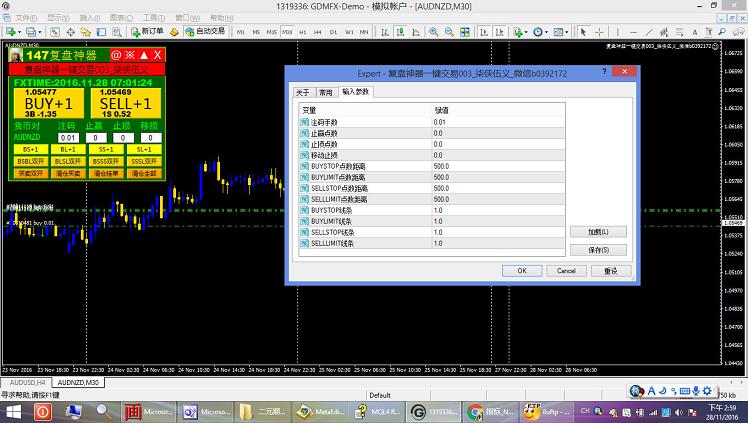Toggle the Terminal panel icon

tap(101, 32)
